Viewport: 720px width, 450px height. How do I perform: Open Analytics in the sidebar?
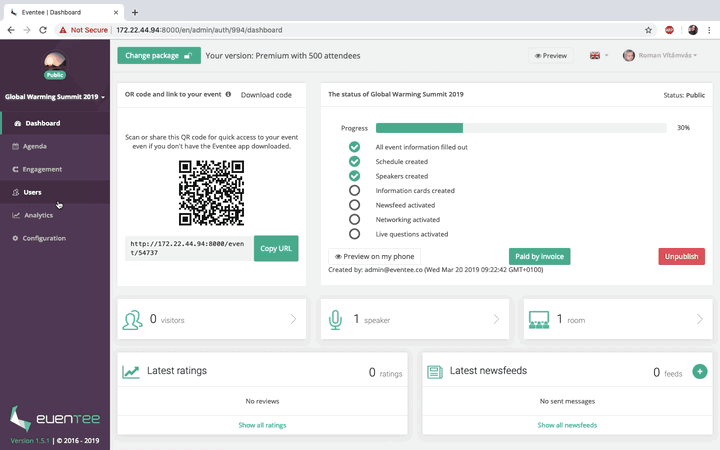[x=55, y=215]
